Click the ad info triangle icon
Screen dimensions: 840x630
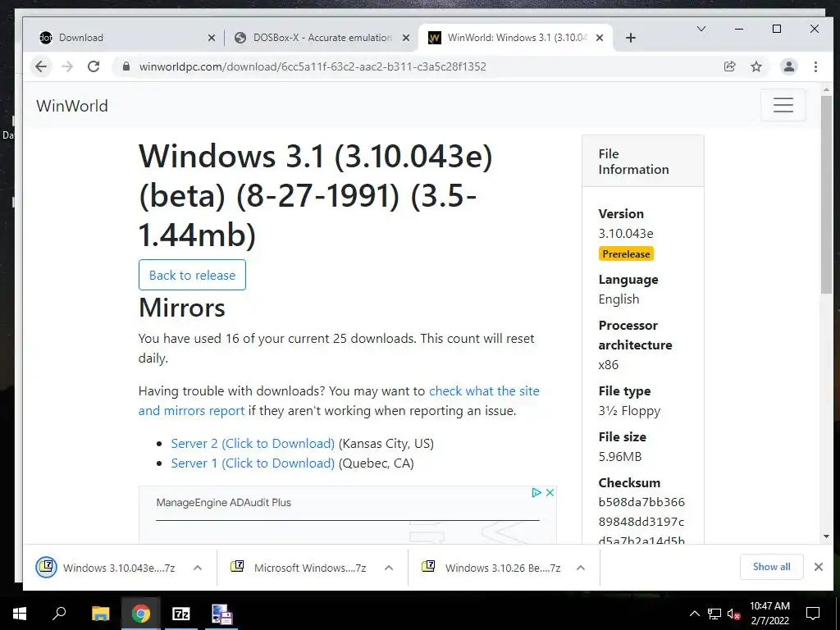(x=536, y=492)
